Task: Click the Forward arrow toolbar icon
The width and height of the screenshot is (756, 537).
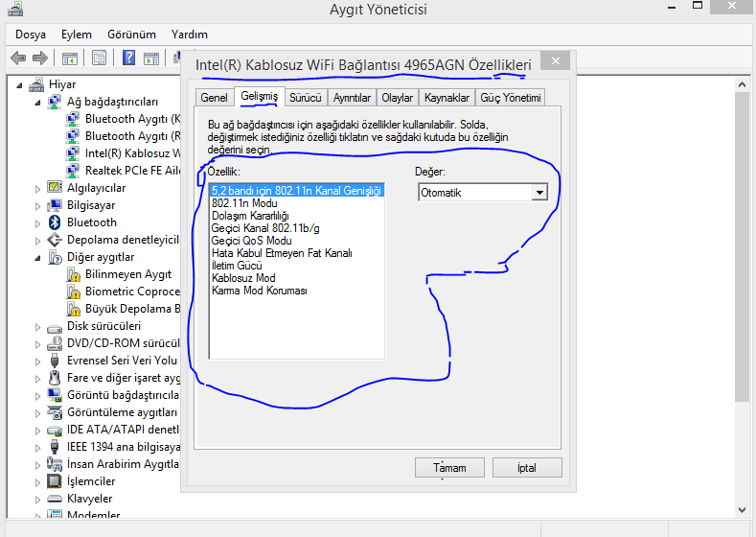Action: [40, 58]
